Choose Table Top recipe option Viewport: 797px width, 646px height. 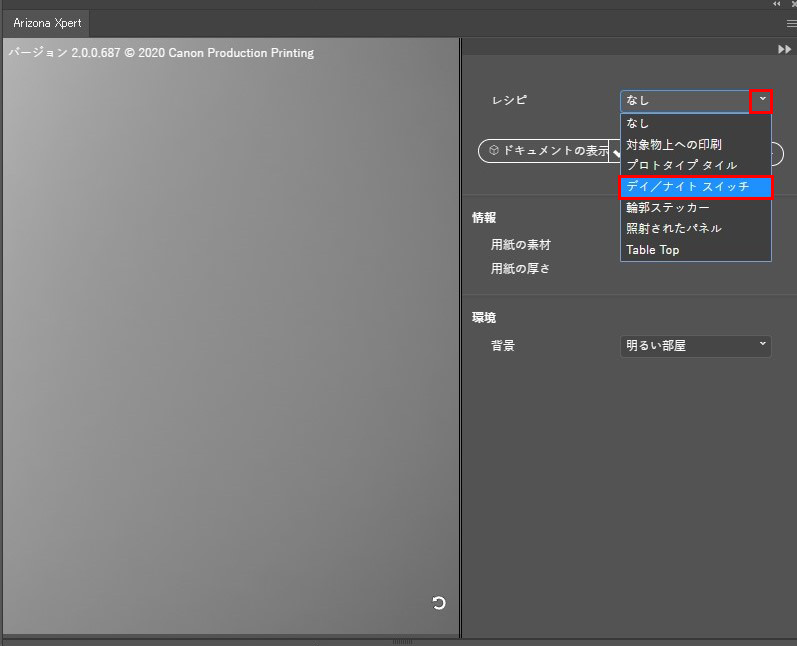click(x=695, y=250)
